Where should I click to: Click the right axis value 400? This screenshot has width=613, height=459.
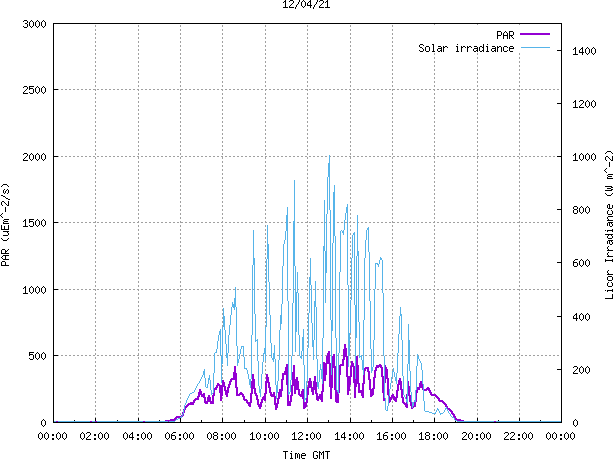581,317
